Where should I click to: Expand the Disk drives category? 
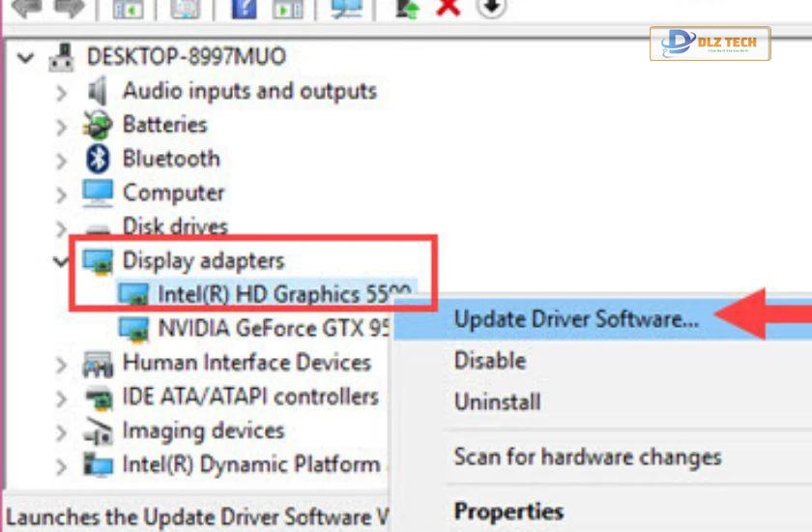click(61, 228)
